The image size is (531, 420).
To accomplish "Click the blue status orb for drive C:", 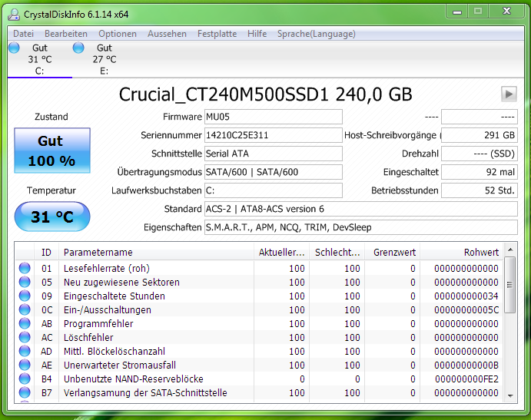I will tap(15, 48).
